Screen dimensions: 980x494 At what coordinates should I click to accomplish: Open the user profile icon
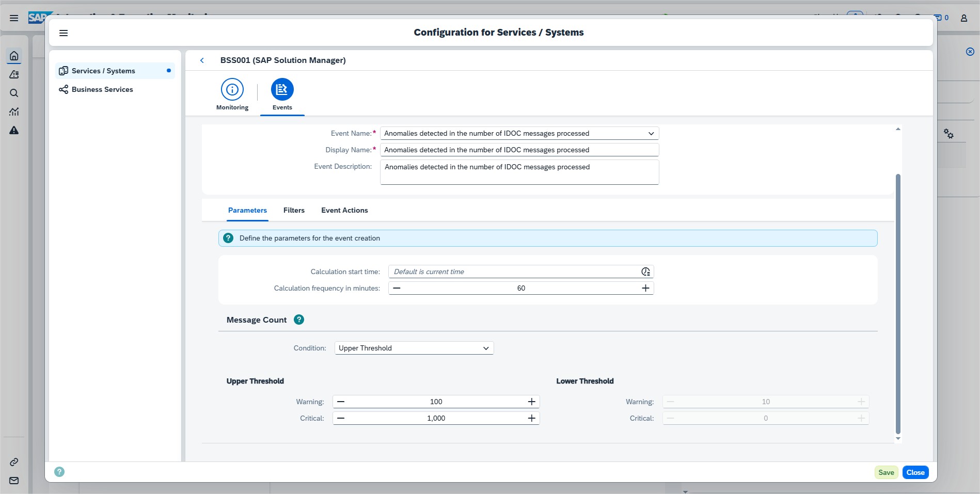[963, 18]
